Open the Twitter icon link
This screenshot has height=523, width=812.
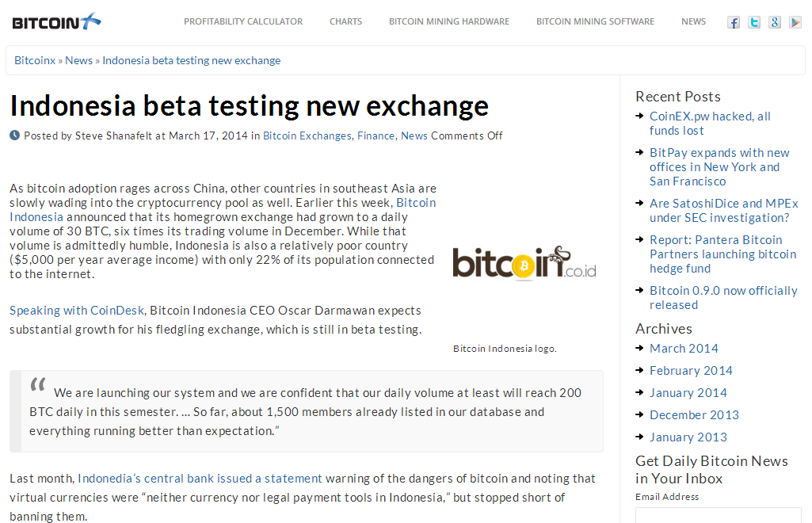pos(754,22)
